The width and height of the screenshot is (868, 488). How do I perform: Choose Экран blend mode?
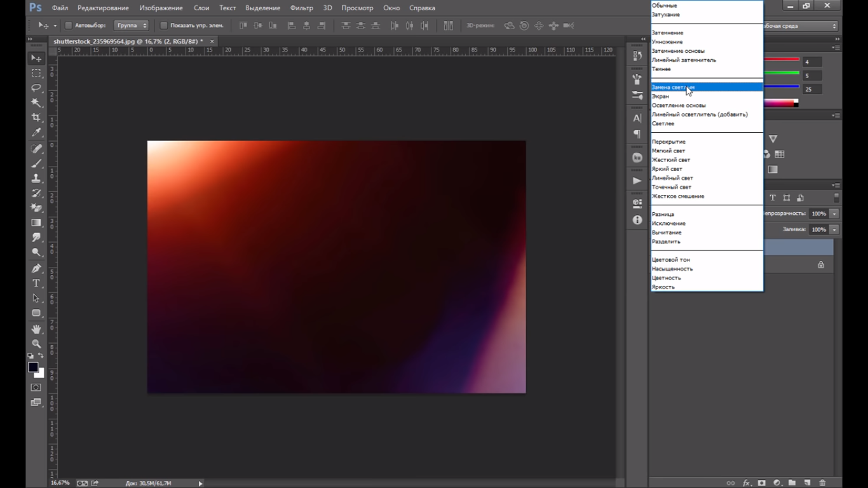pos(707,96)
